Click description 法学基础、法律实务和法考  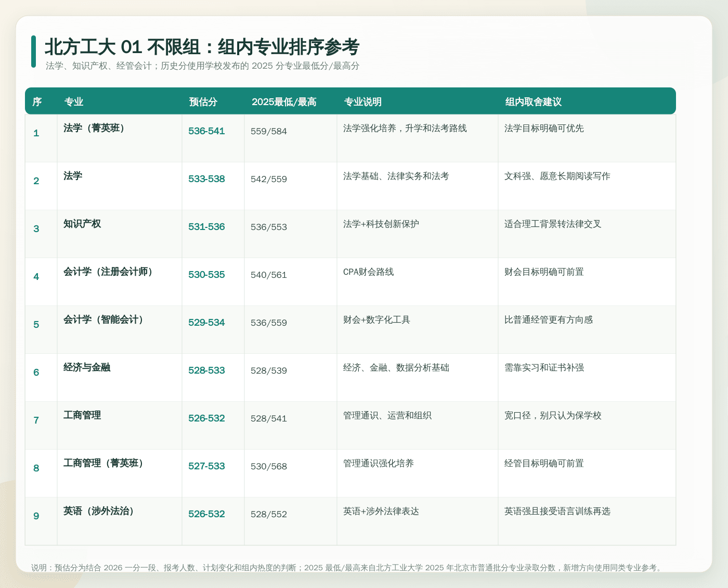point(396,176)
